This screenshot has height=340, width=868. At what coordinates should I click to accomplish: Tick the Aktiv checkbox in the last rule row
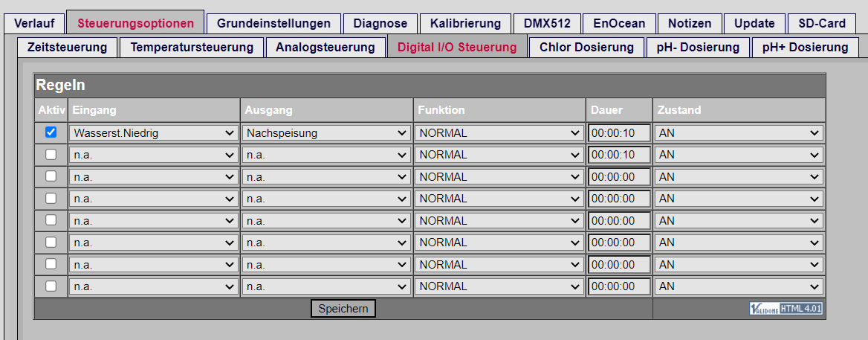(51, 286)
